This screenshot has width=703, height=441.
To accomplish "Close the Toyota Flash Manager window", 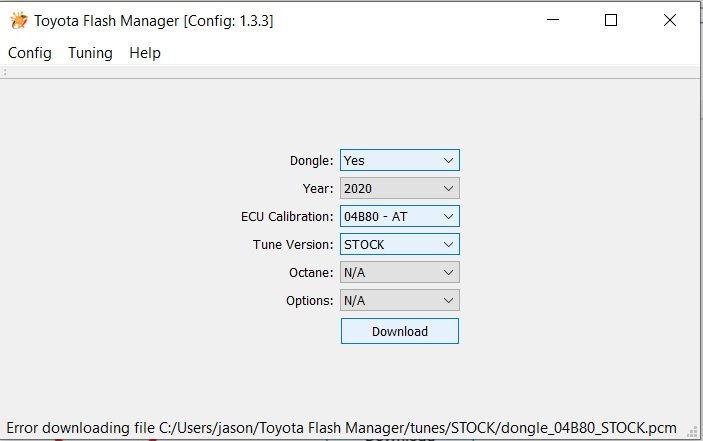I will [670, 20].
